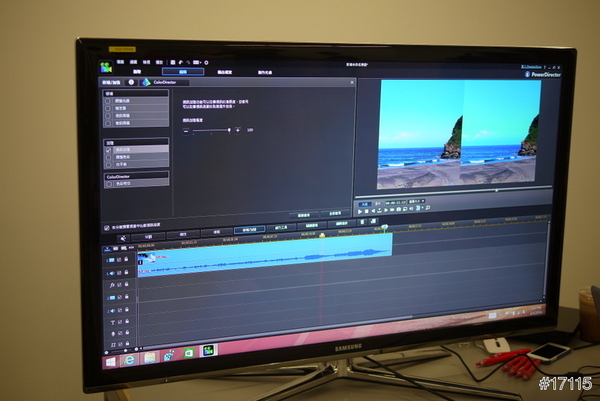This screenshot has height=401, width=600.
Task: Step back with the Previous Frame button
Action: pos(373,210)
